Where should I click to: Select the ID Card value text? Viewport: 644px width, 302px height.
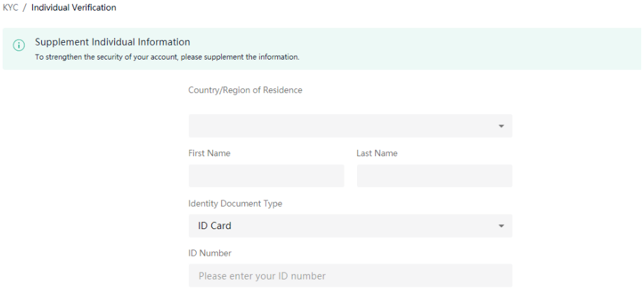[x=215, y=226]
